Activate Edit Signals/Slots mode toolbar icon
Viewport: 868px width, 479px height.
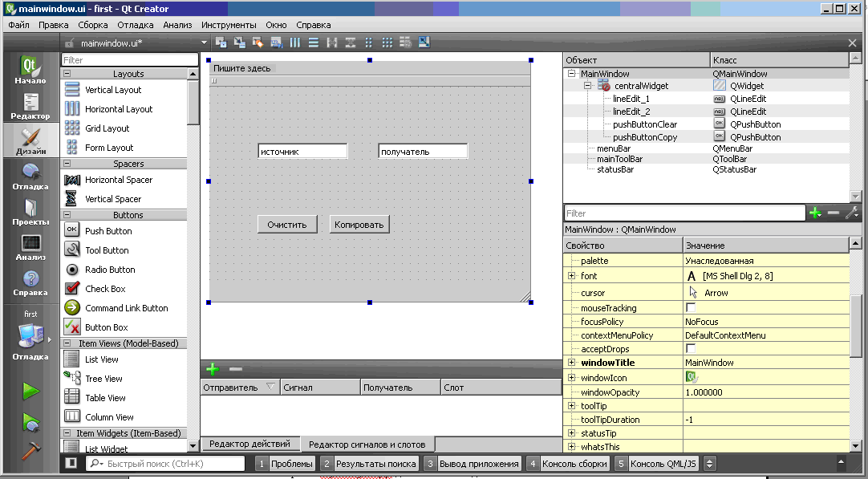click(x=240, y=43)
